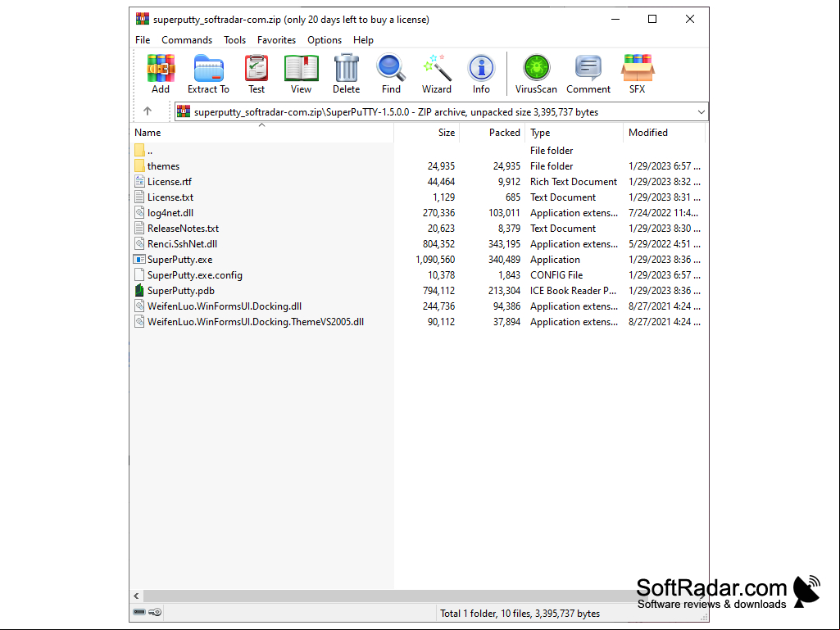Select the License.rtf file icon
This screenshot has width=840, height=630.
(x=139, y=181)
